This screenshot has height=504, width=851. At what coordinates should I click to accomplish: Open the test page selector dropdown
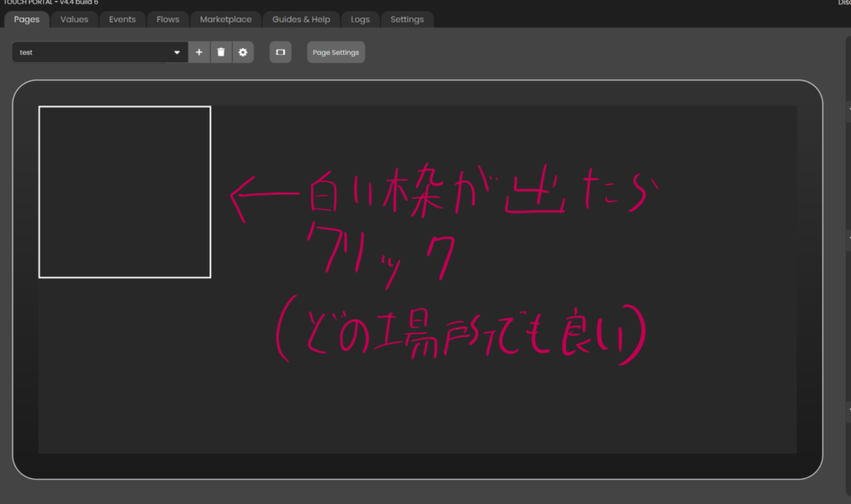point(100,52)
